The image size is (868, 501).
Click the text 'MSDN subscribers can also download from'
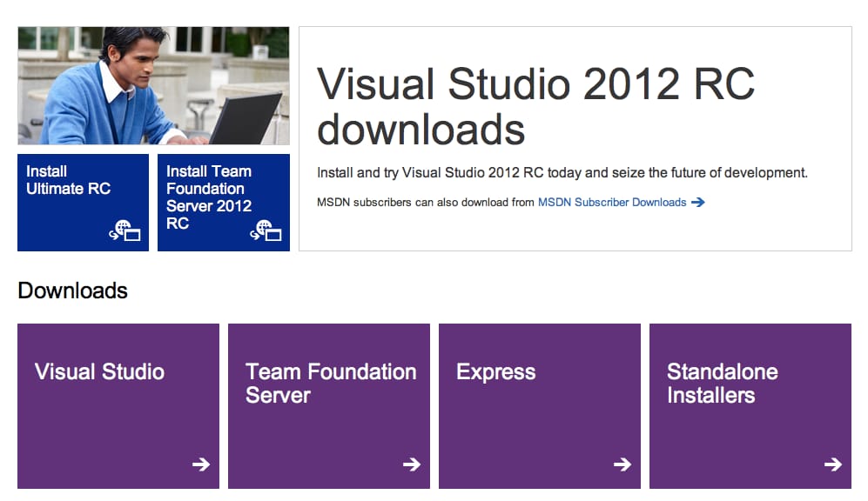(425, 203)
